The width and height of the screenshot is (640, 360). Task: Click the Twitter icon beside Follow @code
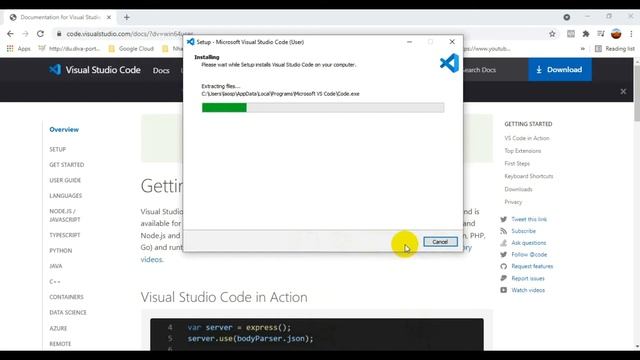coord(504,255)
